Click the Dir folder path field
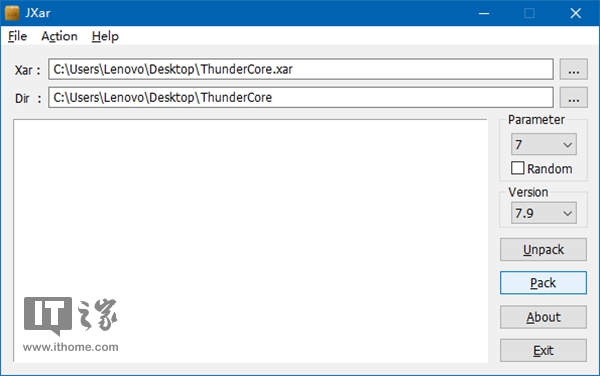This screenshot has width=600, height=376. coord(301,98)
